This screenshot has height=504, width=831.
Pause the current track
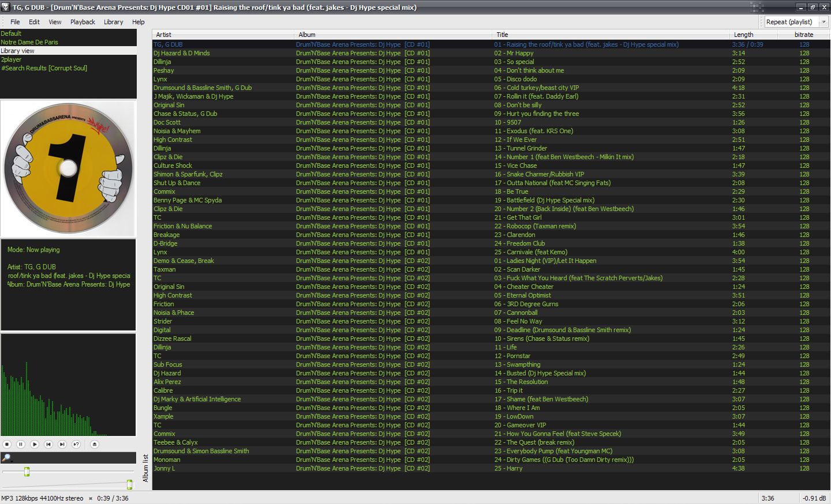click(x=21, y=444)
